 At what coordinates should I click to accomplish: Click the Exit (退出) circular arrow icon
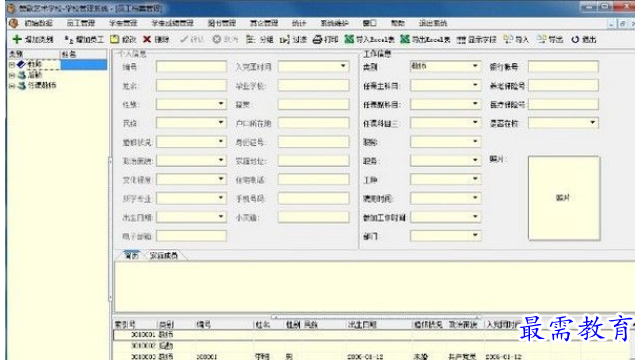tap(575, 39)
